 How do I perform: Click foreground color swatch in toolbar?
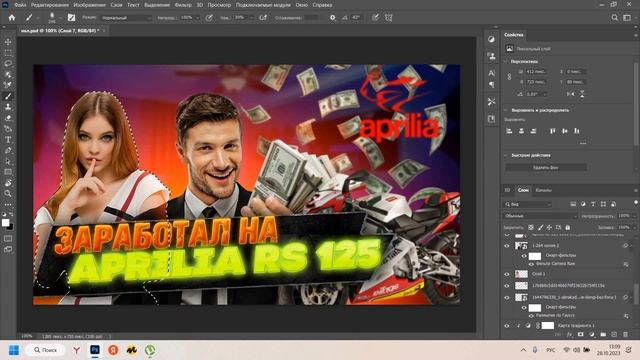click(5, 222)
